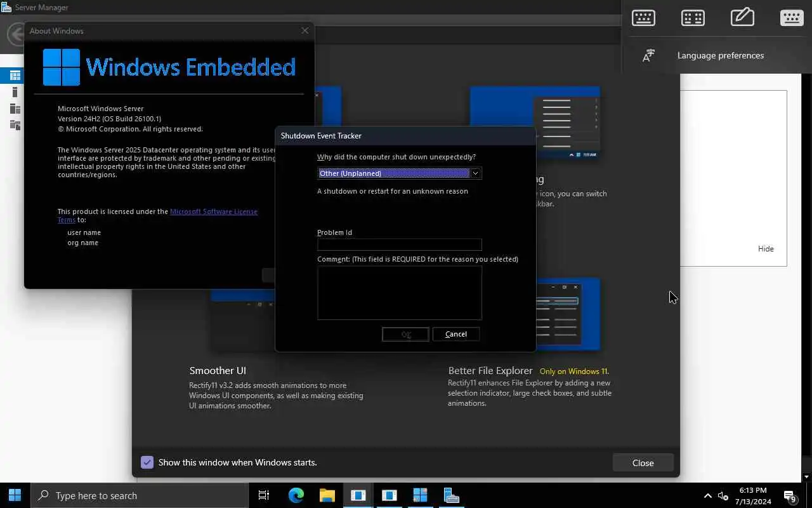Viewport: 812px width, 508px height.
Task: Click the Smoother UI heading
Action: [x=218, y=370]
